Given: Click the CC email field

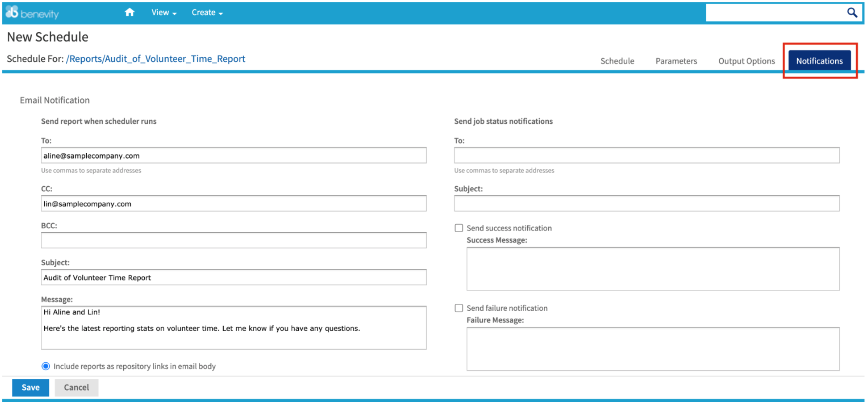Looking at the screenshot, I should [233, 204].
